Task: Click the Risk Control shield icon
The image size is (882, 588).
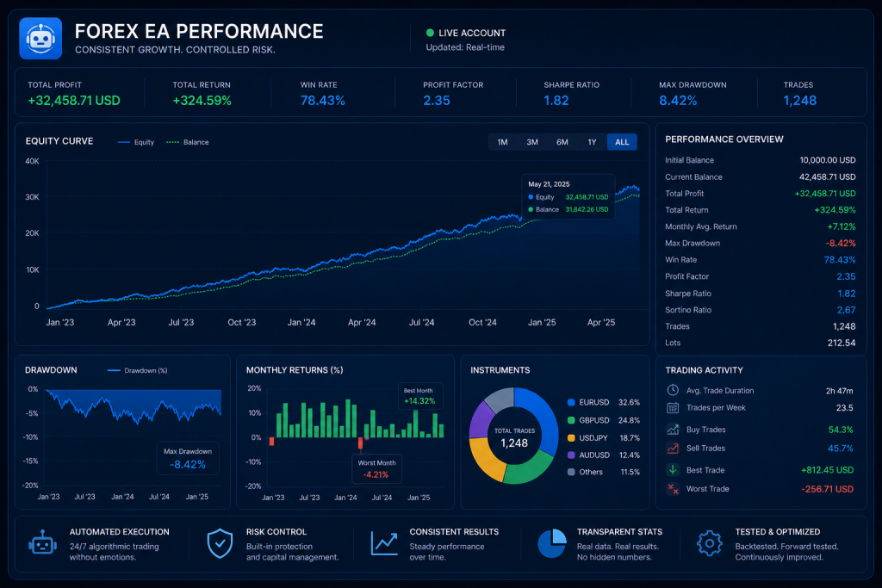Action: 220,543
